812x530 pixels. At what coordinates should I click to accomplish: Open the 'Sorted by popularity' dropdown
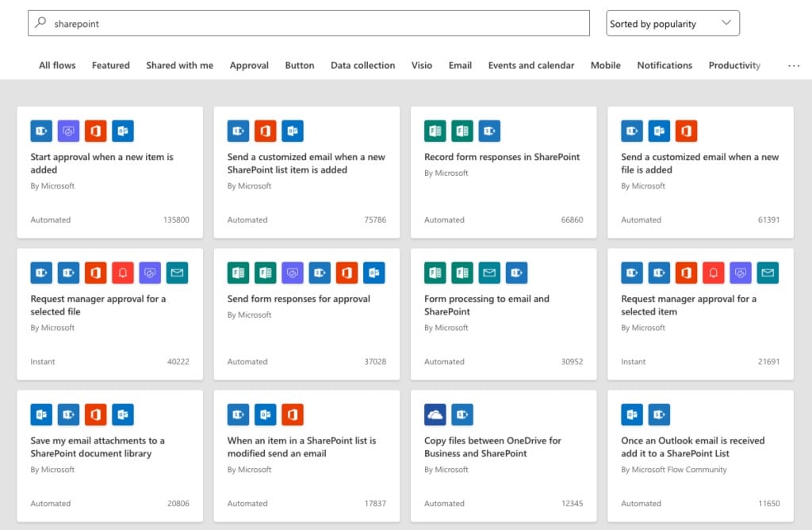672,24
